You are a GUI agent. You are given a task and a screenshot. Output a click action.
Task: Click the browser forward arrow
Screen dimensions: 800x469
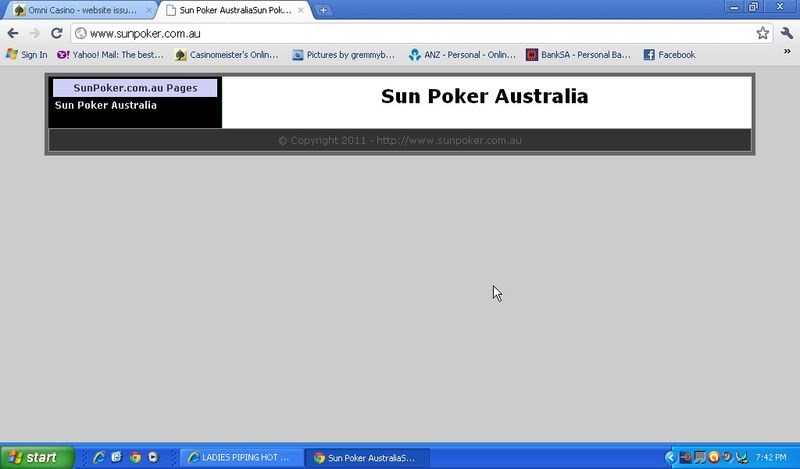pos(35,34)
